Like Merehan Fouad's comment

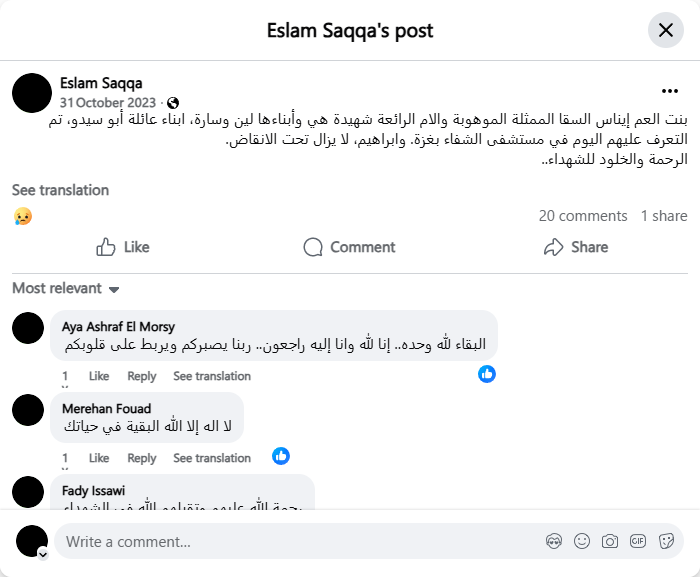tap(99, 458)
